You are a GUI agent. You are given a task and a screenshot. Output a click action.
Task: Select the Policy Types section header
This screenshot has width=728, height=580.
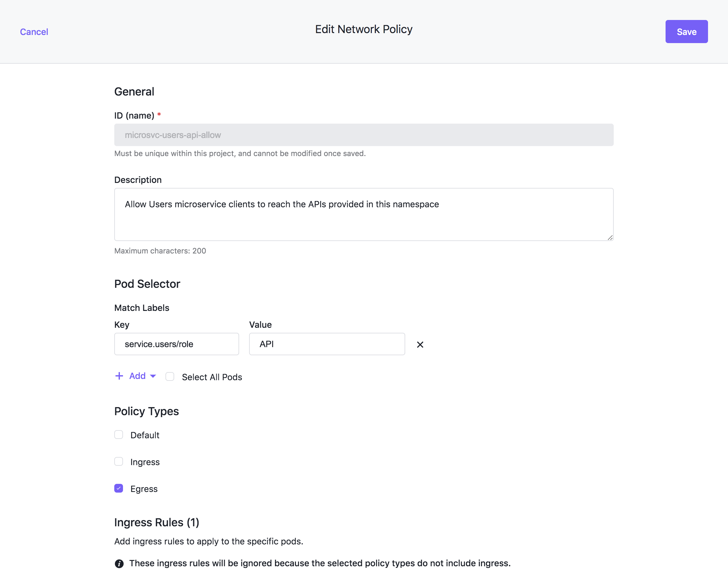(x=146, y=411)
